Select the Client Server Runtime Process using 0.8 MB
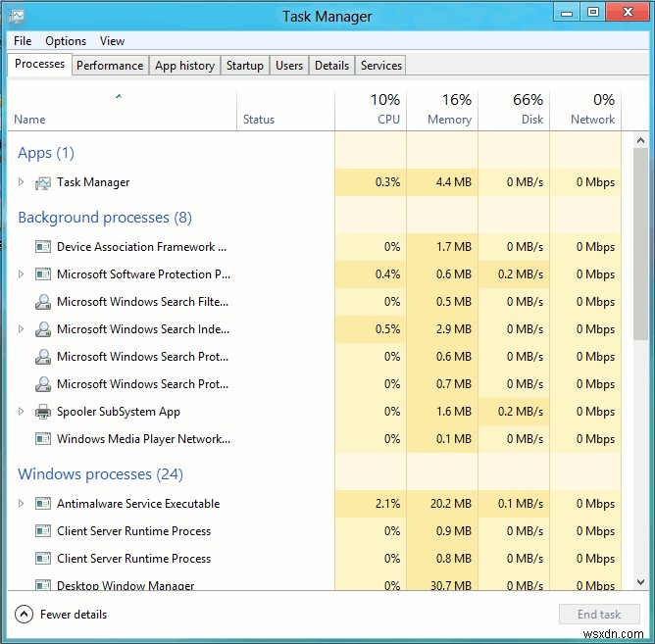 click(x=133, y=559)
